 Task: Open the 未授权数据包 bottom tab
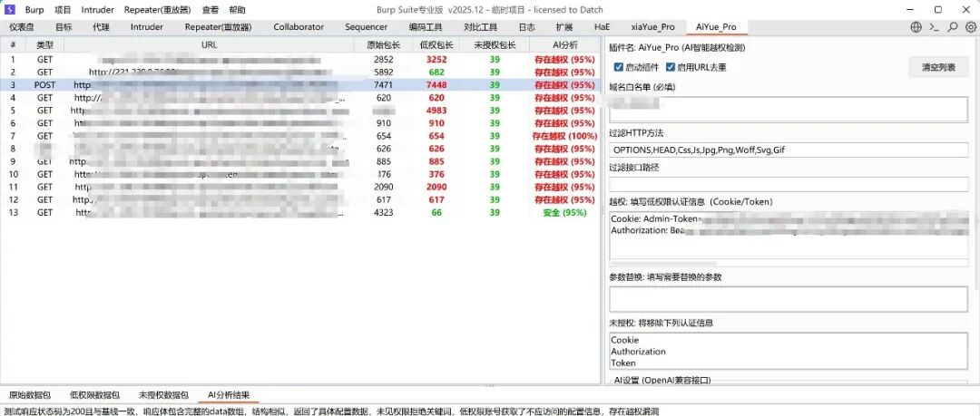coord(163,395)
